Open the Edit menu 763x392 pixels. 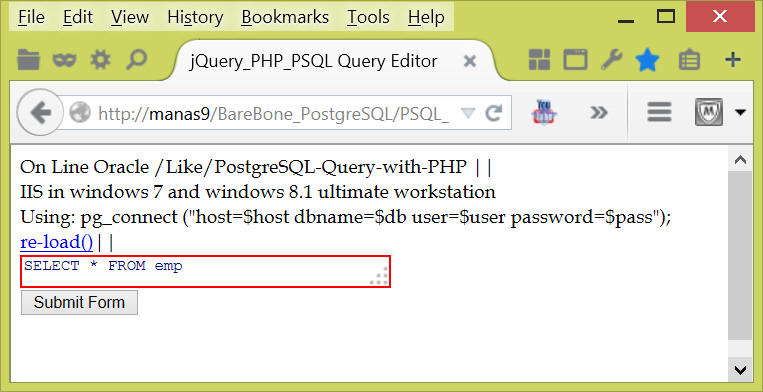pyautogui.click(x=78, y=18)
